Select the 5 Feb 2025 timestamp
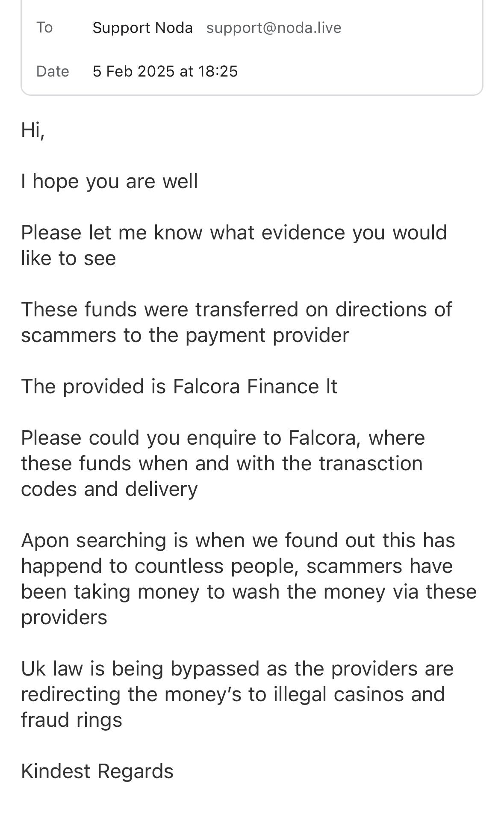 pos(165,71)
